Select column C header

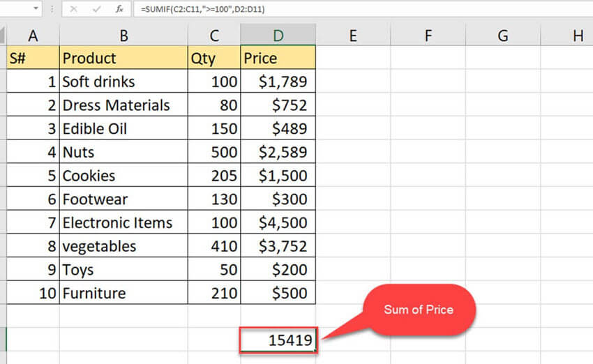[213, 35]
